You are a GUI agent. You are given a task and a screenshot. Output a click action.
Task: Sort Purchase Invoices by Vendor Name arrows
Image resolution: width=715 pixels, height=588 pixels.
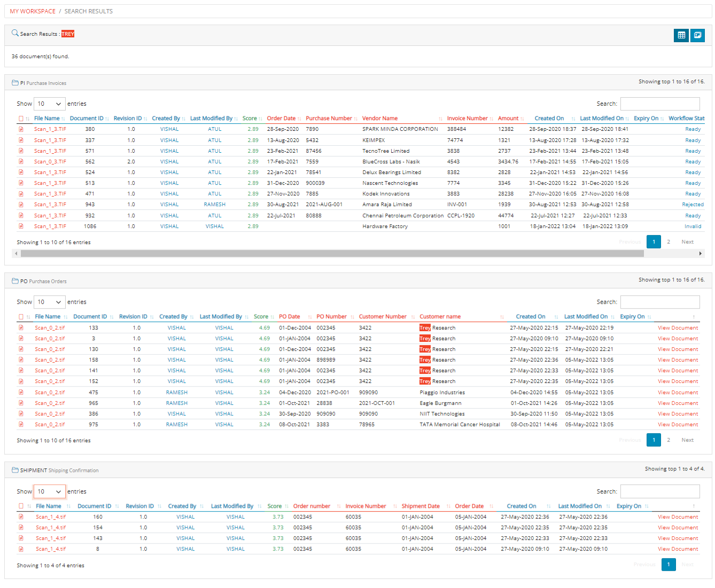[x=440, y=119]
